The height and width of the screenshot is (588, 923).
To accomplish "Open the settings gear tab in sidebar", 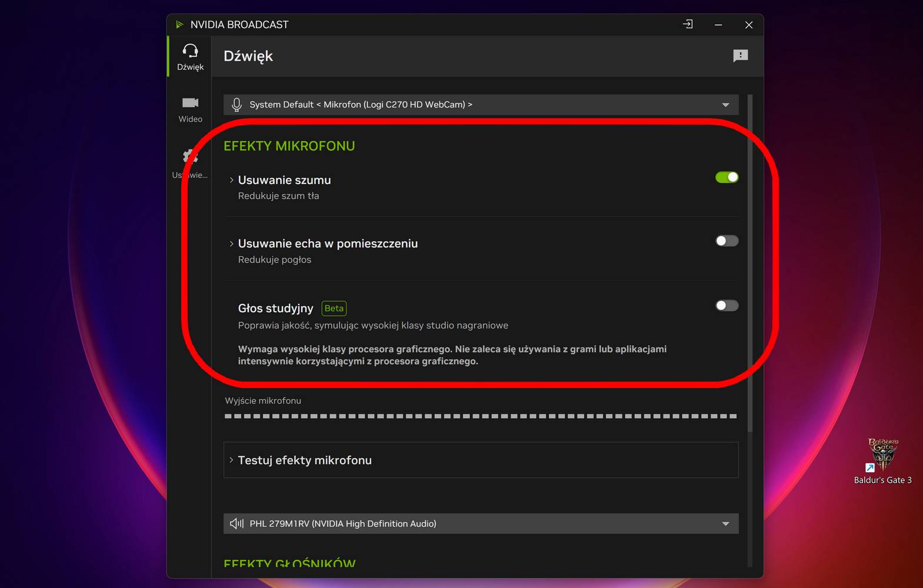I will pos(190,163).
